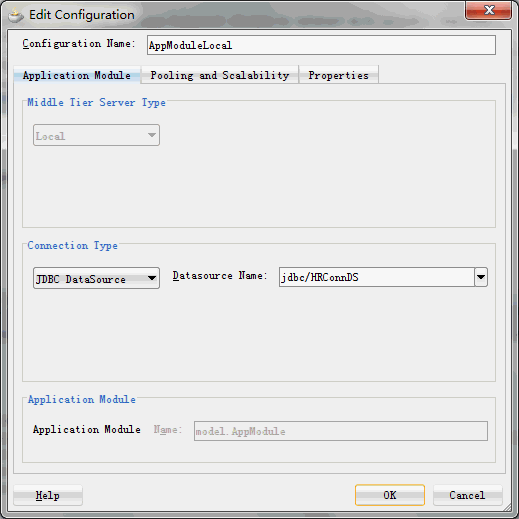
Task: Click the model.AppModule name field
Action: point(341,431)
